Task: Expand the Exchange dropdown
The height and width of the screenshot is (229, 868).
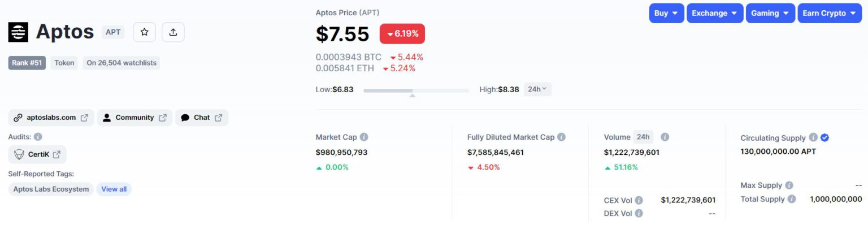Action: tap(714, 13)
